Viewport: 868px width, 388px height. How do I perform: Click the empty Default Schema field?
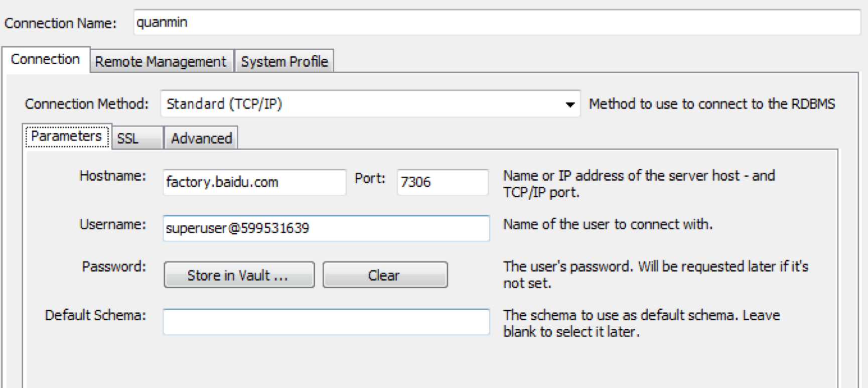[326, 322]
